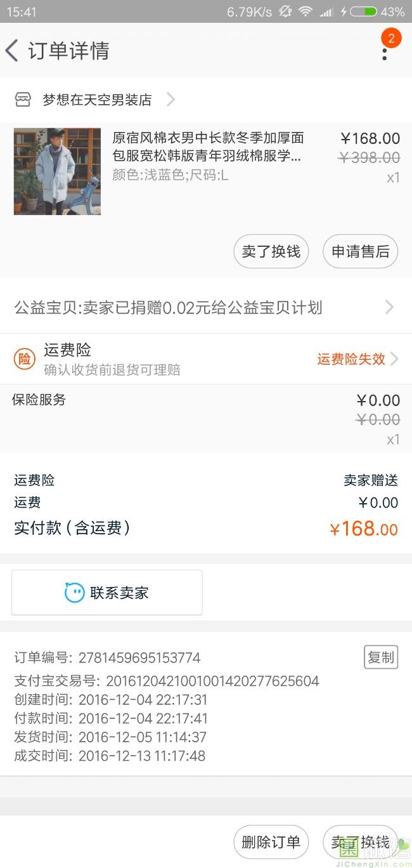Tap the 联系卖家 contact seller button
The height and width of the screenshot is (868, 412).
click(107, 593)
